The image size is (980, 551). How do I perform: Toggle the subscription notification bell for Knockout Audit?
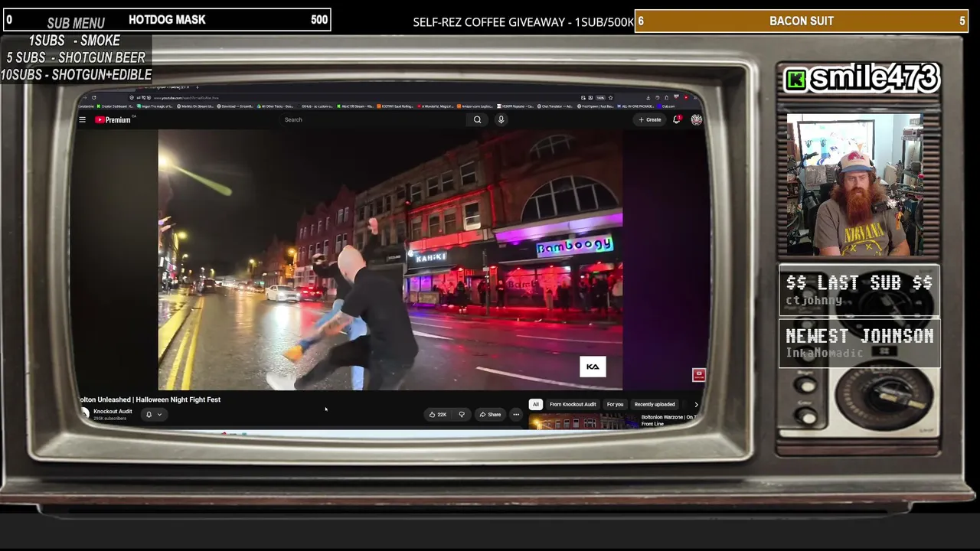coord(149,415)
